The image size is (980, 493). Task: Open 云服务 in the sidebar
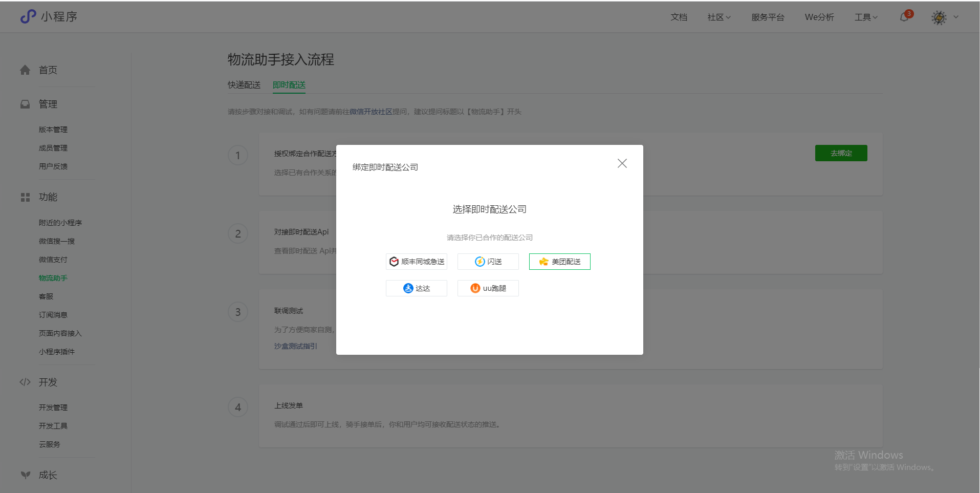pyautogui.click(x=50, y=444)
